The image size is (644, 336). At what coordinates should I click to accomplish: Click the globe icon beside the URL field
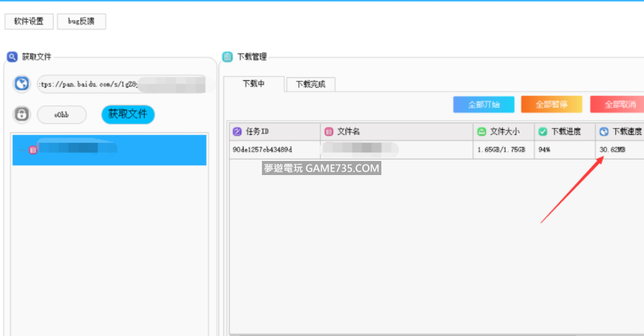point(22,84)
